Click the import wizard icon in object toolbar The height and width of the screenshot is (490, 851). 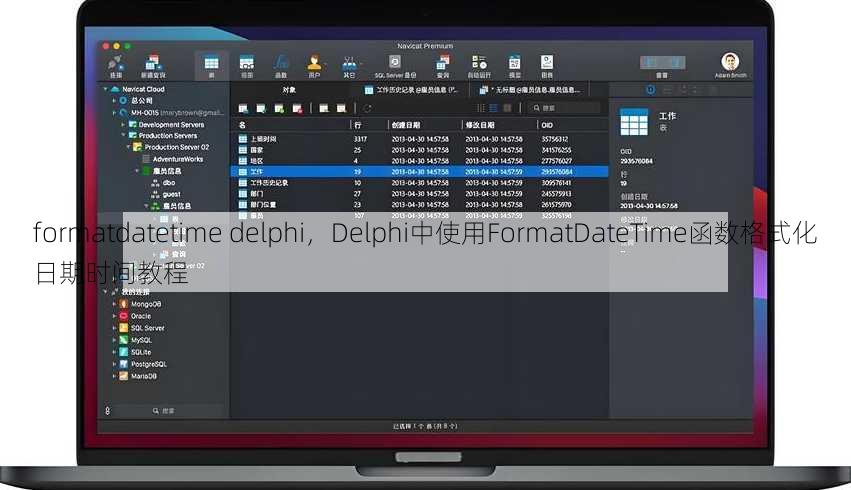(324, 109)
